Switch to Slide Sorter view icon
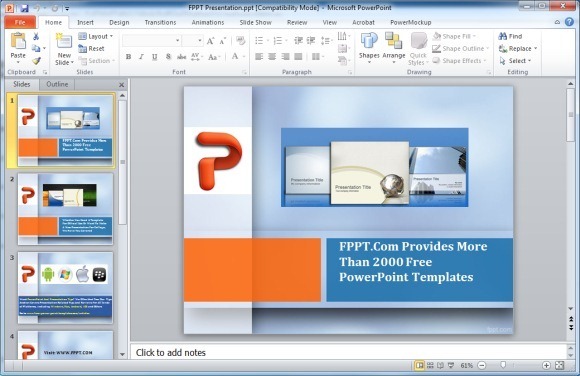This screenshot has height=376, width=580. [430, 366]
